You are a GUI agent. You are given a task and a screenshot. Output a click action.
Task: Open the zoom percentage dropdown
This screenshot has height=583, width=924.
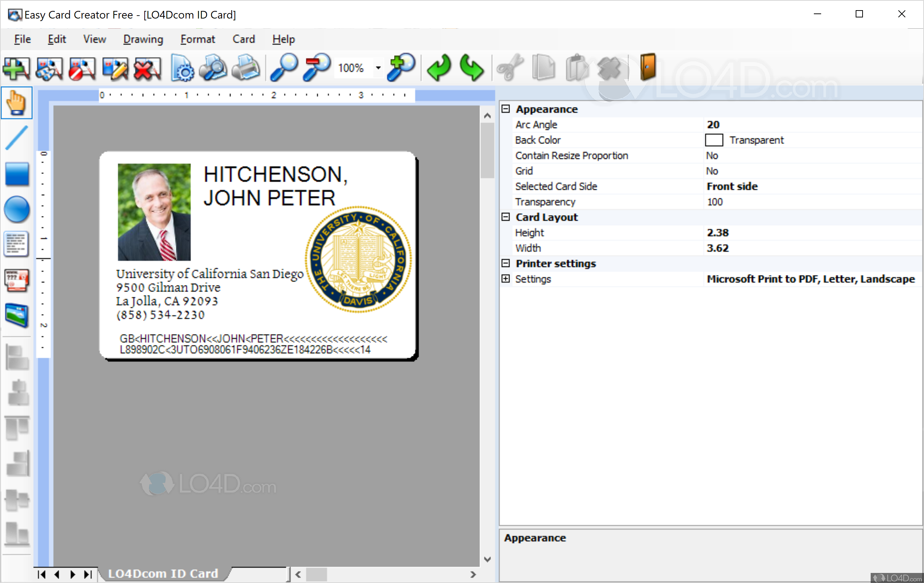point(378,68)
